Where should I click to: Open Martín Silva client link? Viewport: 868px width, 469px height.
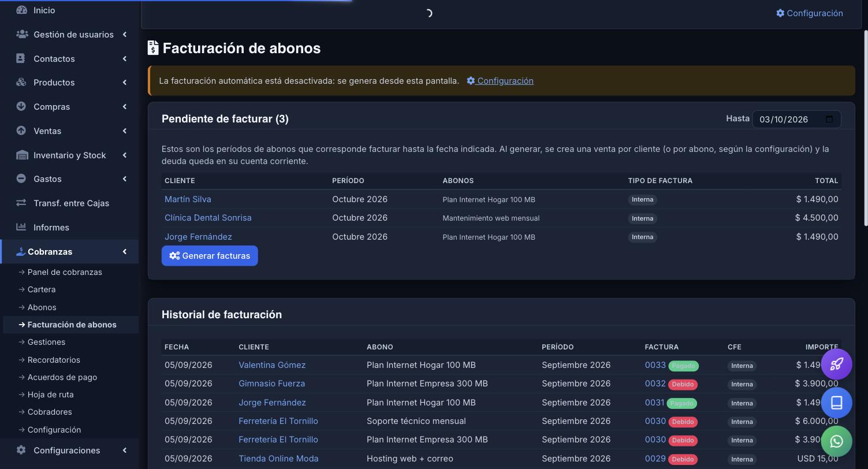(x=188, y=199)
